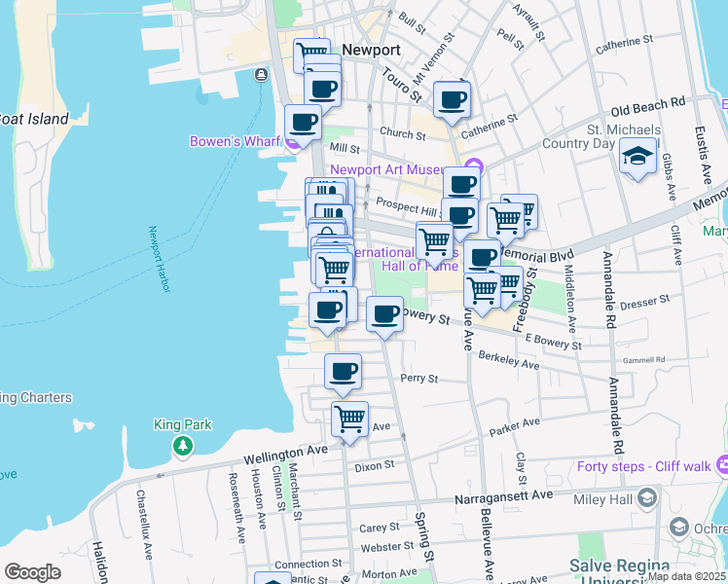The height and width of the screenshot is (584, 728).
Task: Select the Berkeley Ave street label
Action: [x=509, y=360]
